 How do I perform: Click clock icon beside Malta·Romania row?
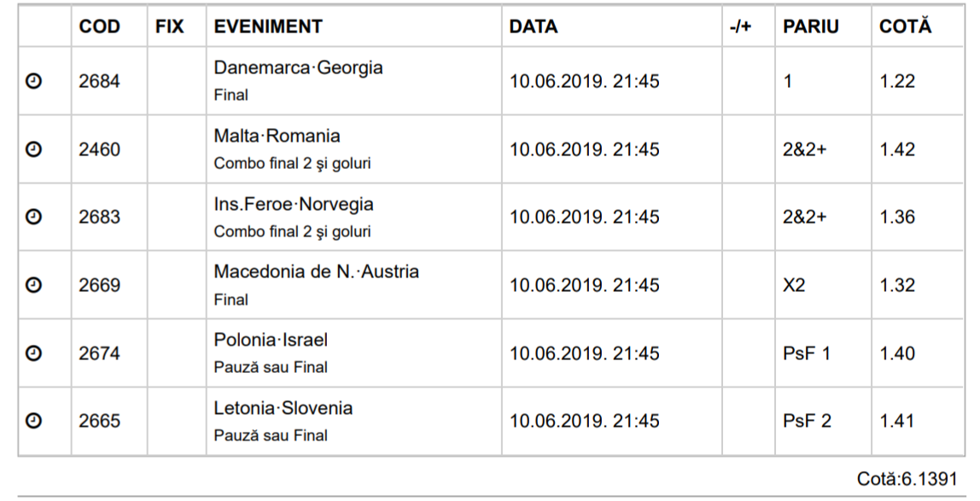pos(34,149)
